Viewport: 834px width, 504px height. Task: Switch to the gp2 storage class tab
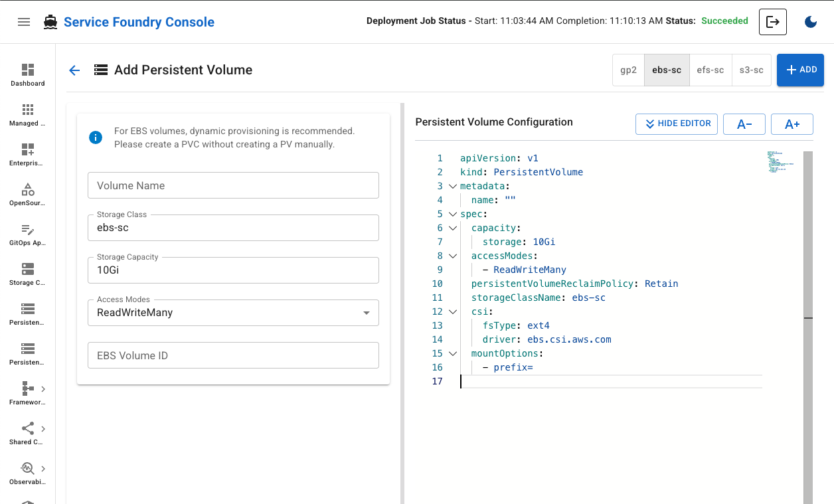(x=628, y=70)
